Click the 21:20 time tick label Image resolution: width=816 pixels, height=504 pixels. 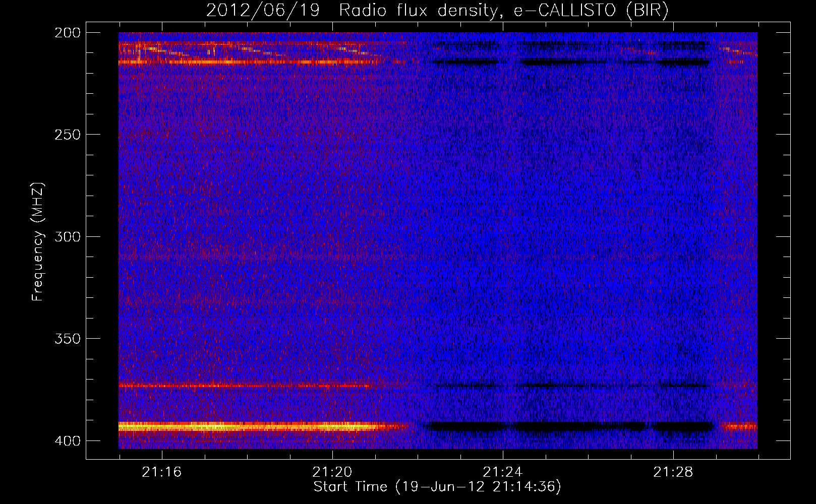[x=332, y=472]
